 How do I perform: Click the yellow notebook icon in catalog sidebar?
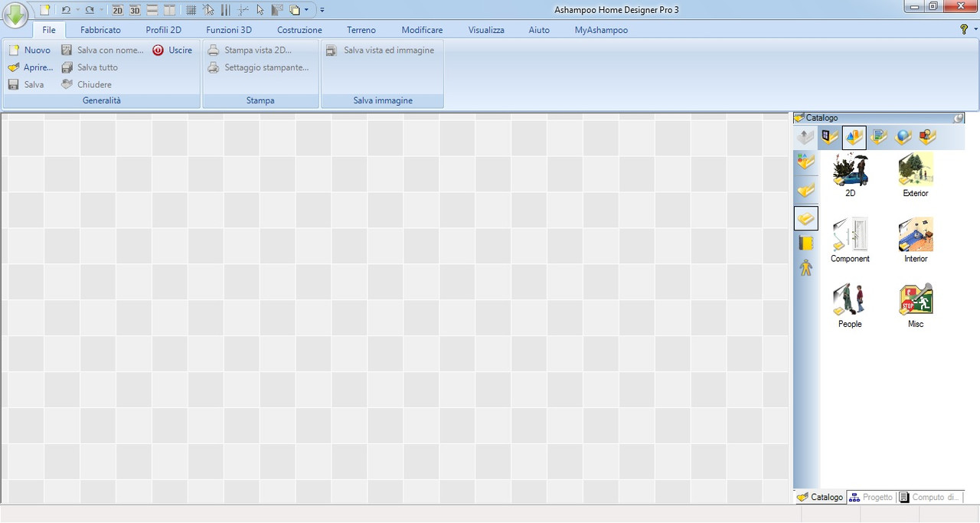[x=805, y=244]
